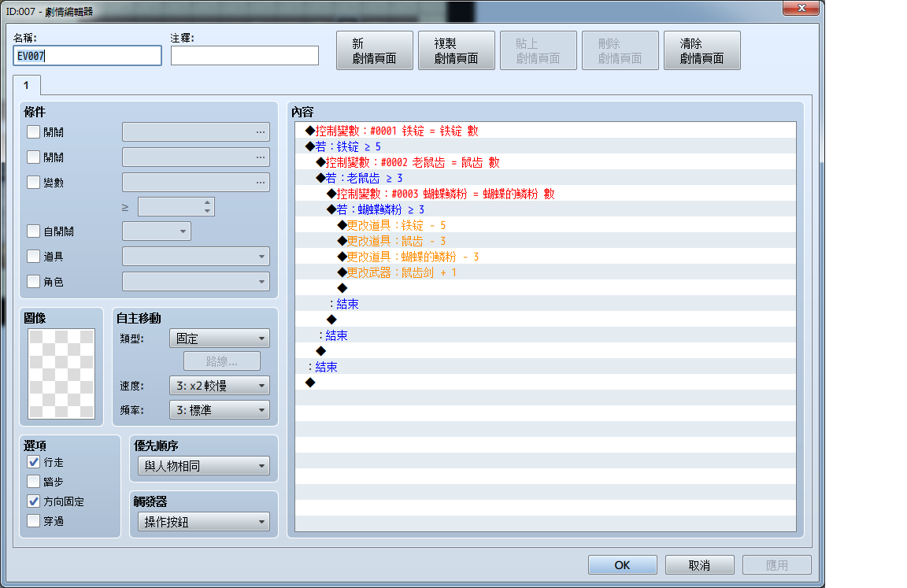Click the checkered 圖像 image preview box

[61, 374]
